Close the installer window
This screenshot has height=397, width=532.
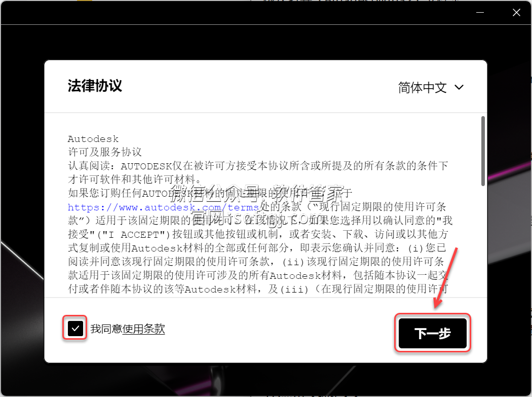pos(516,13)
